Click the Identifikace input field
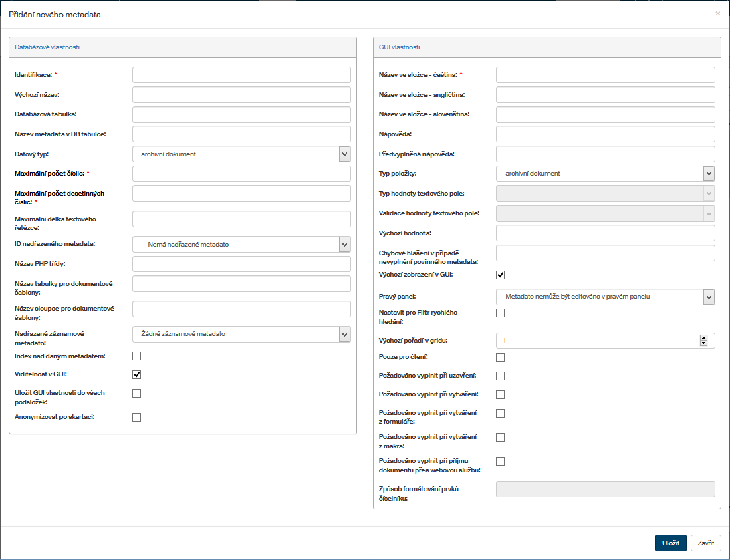This screenshot has height=560, width=730. [x=241, y=74]
